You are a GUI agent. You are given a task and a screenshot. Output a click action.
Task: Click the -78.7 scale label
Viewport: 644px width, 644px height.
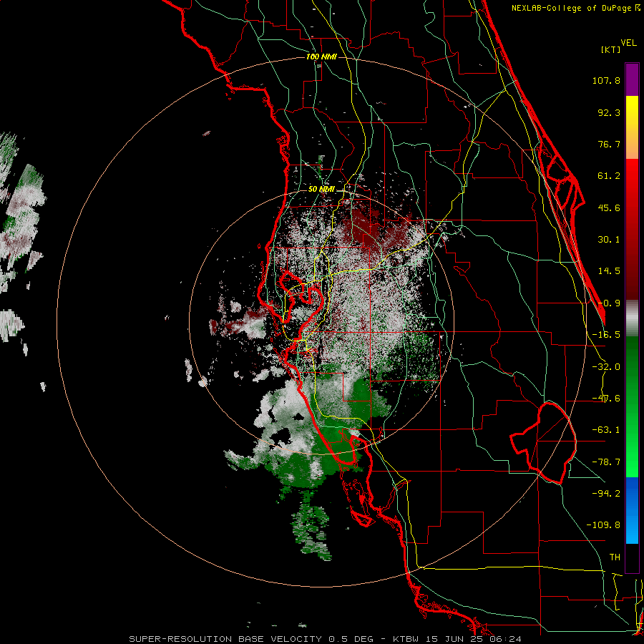pos(606,462)
